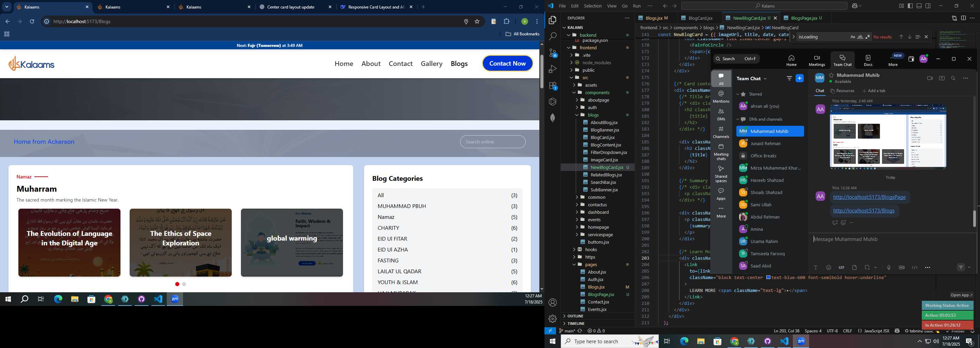Toggle the VS Code bottom panel
Image resolution: width=980 pixels, height=348 pixels.
919,6
